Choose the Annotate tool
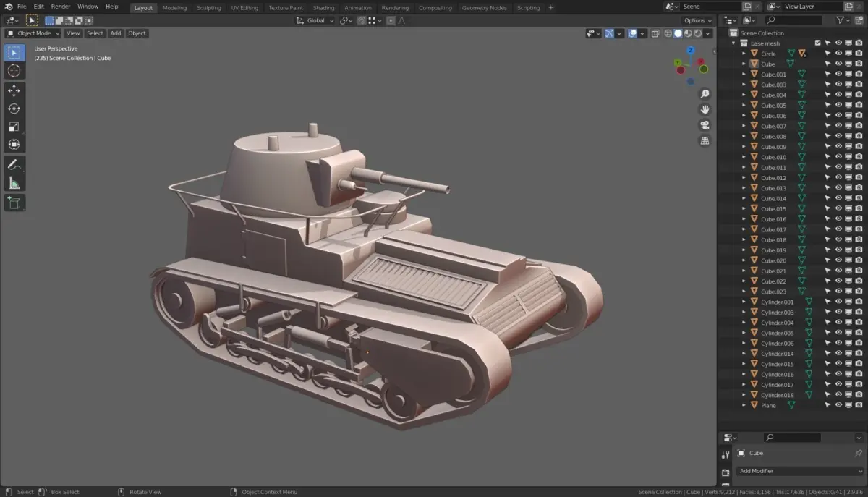Screen dimensions: 868x497 (14, 165)
